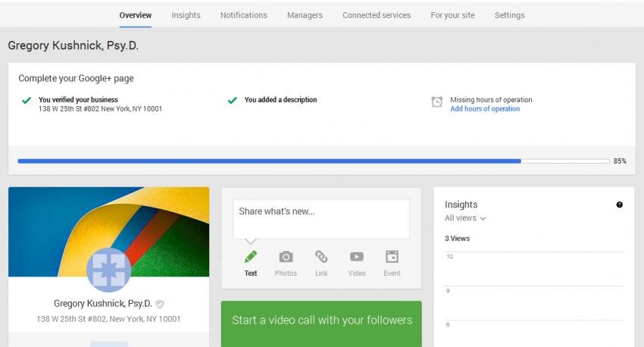Click the verified shield badge beside profile name
This screenshot has width=644, height=347.
tap(160, 304)
